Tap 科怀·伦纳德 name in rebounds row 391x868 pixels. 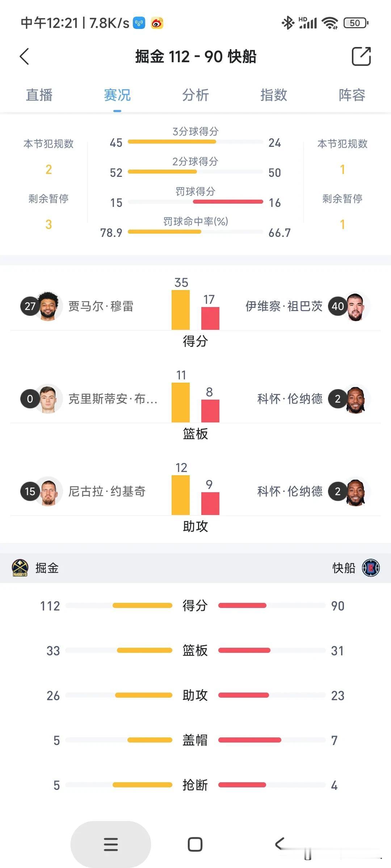290,399
